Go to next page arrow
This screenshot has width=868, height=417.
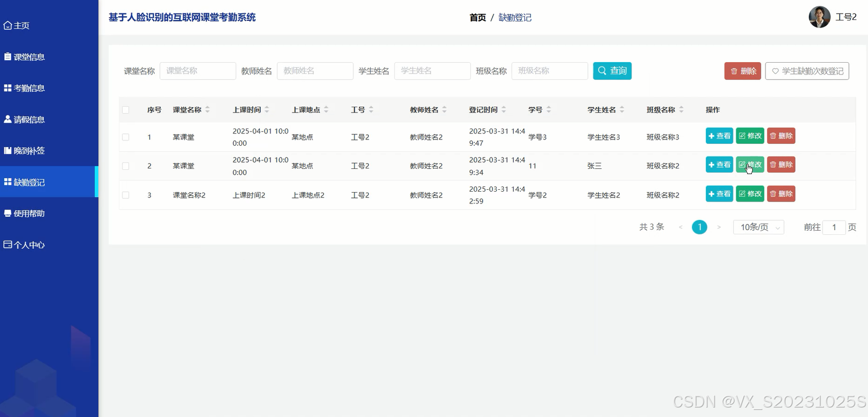pos(719,227)
